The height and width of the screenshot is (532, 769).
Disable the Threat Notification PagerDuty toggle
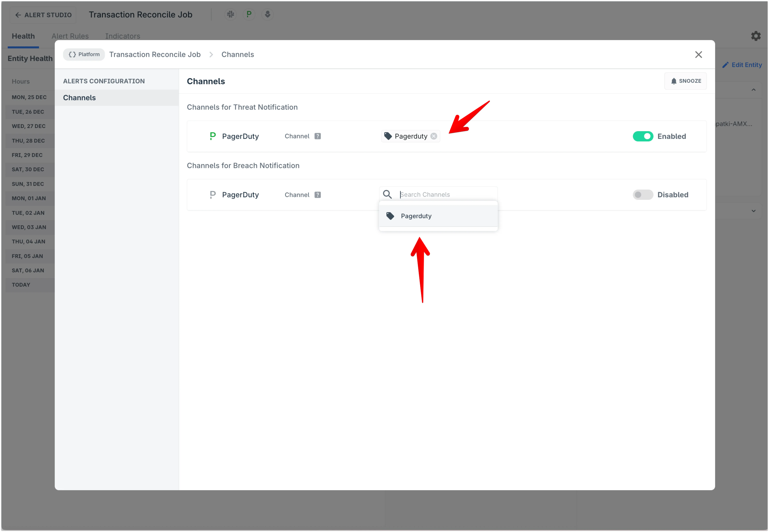(x=643, y=136)
